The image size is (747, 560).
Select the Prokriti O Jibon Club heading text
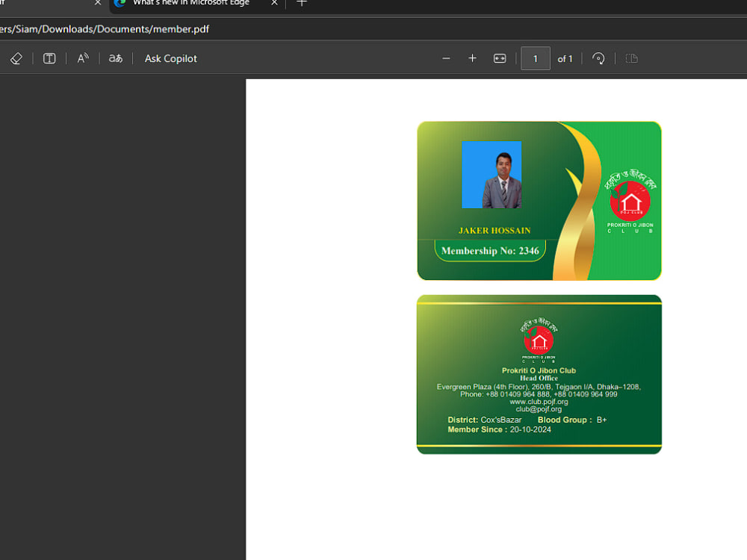coord(539,370)
